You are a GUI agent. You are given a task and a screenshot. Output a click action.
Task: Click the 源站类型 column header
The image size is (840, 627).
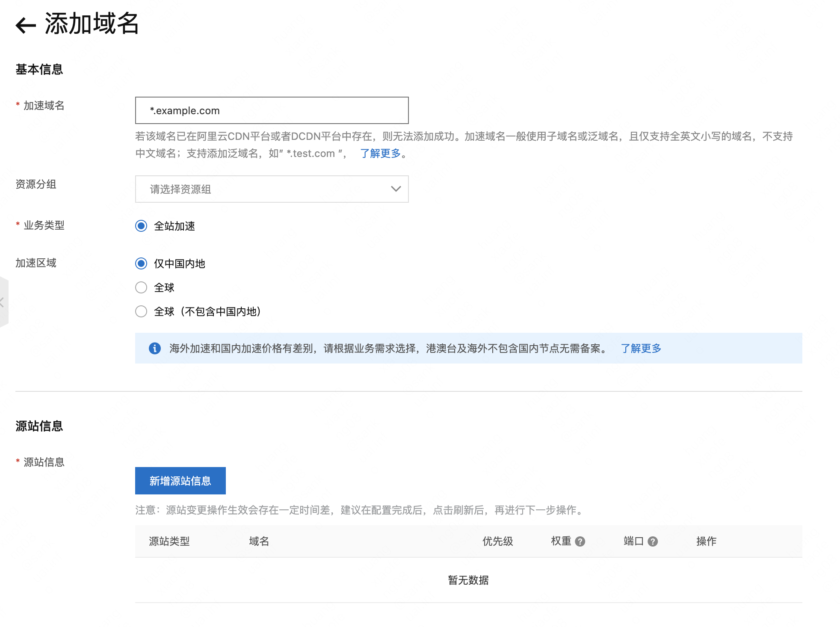(169, 541)
